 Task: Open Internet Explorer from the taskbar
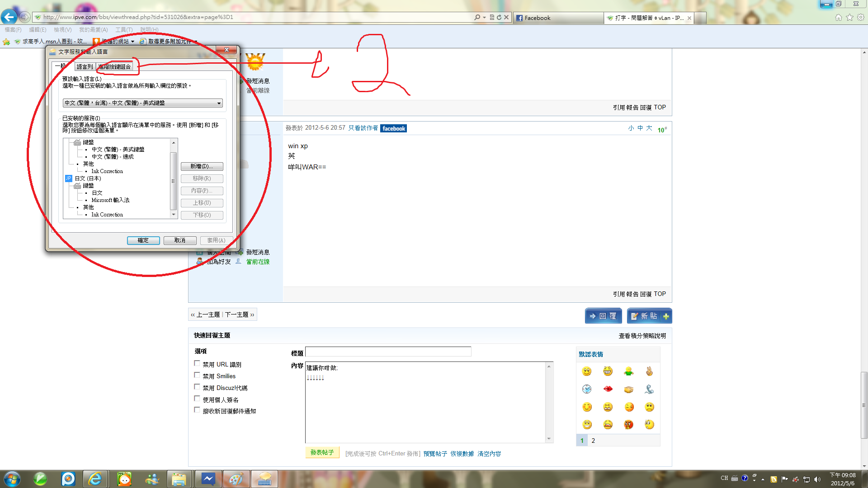coord(95,479)
